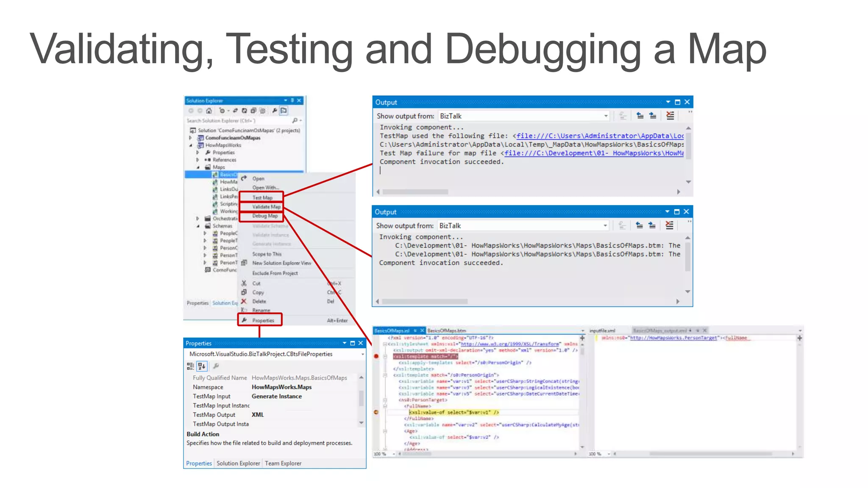The image size is (868, 488).
Task: Open the 'Show output from' BizTalk dropdown in top Output
Action: click(606, 116)
